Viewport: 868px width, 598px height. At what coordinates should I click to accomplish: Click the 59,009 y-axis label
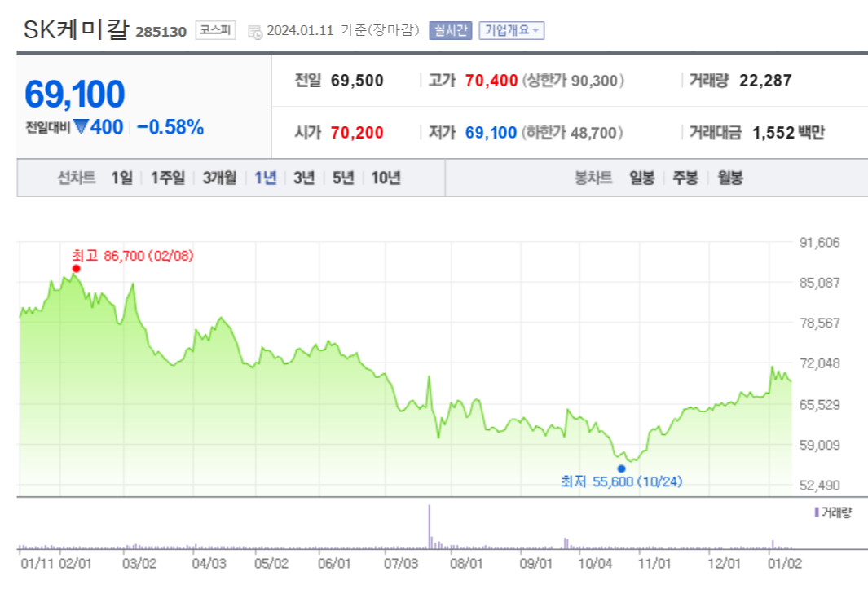coord(819,445)
